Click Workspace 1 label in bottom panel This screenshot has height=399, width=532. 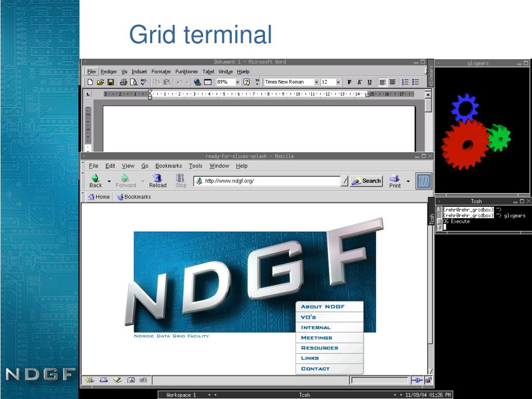tap(181, 395)
